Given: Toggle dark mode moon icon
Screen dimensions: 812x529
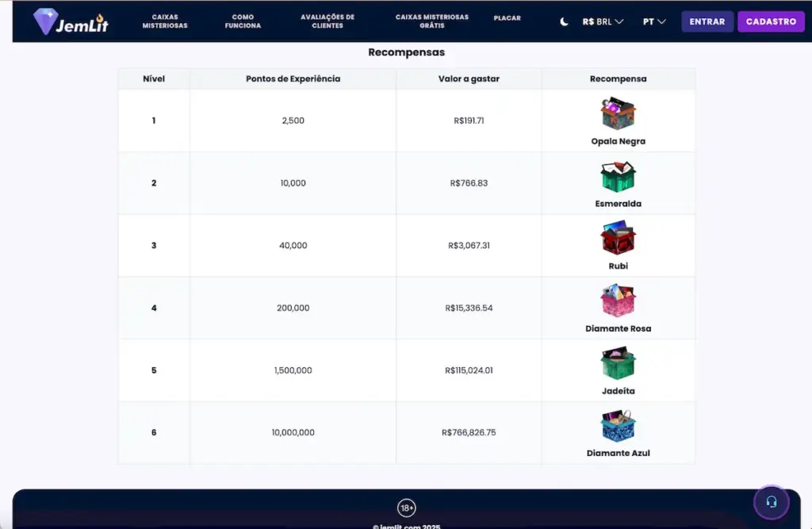Looking at the screenshot, I should [x=564, y=21].
